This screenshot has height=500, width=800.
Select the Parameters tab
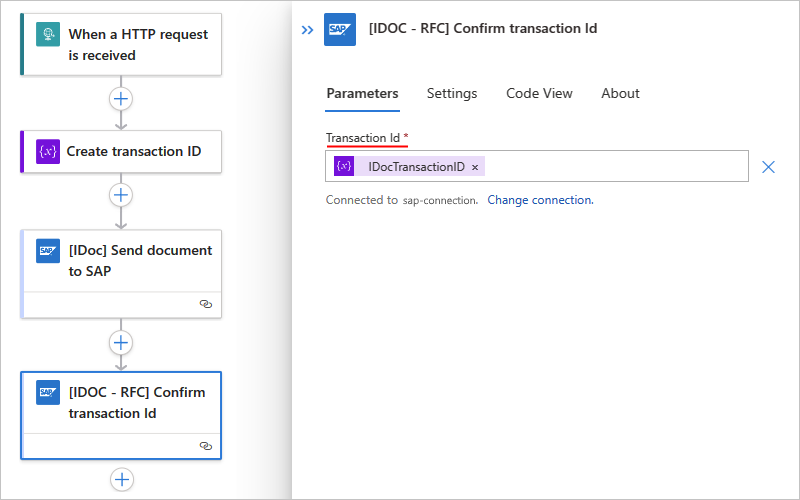[x=362, y=93]
